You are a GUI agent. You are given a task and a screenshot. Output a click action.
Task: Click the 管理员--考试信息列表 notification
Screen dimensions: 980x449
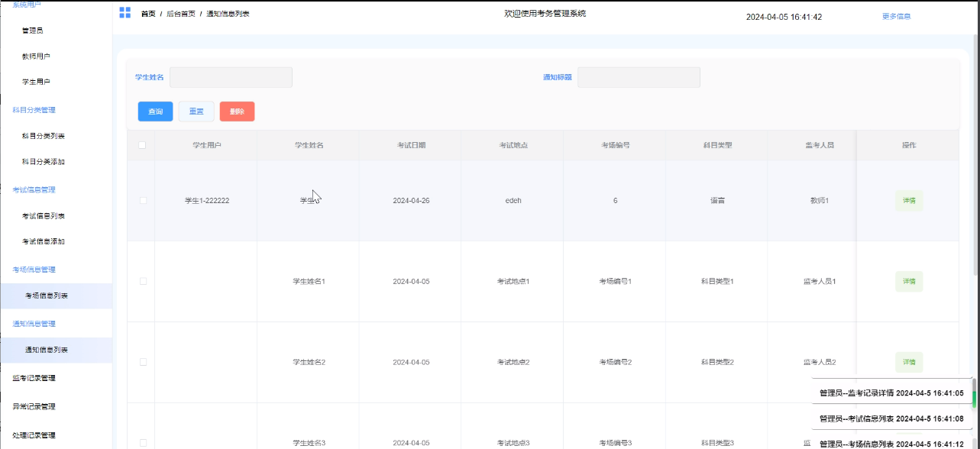(x=891, y=418)
